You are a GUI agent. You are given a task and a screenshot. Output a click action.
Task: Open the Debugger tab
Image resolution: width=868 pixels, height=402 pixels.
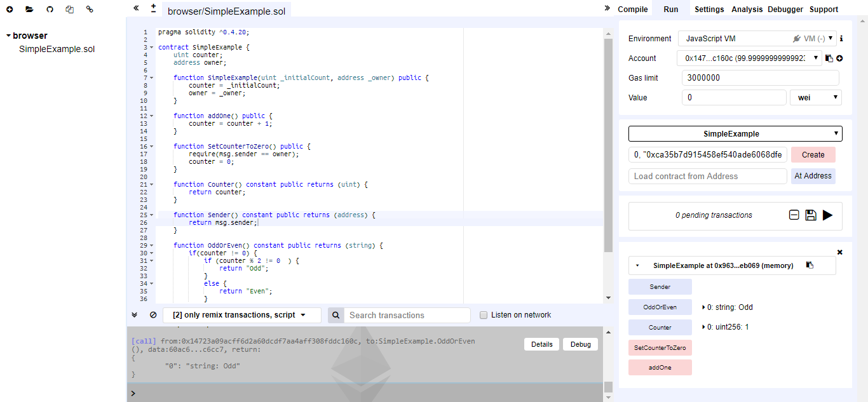coord(785,10)
